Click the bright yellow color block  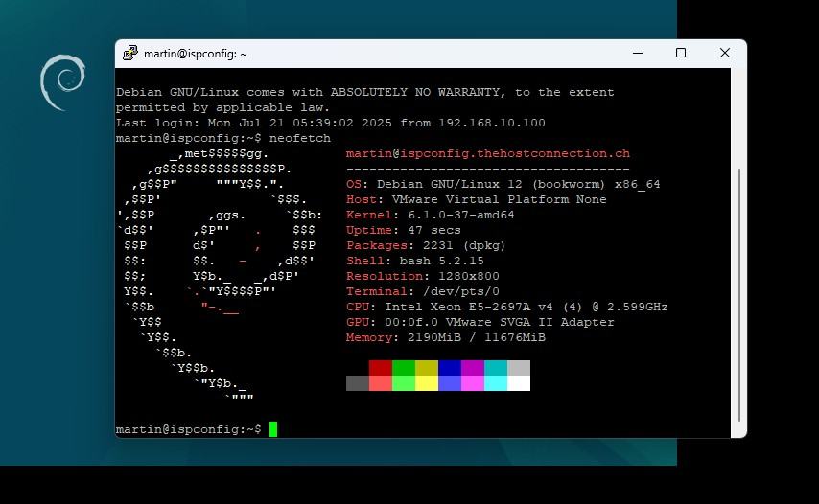[x=427, y=383]
